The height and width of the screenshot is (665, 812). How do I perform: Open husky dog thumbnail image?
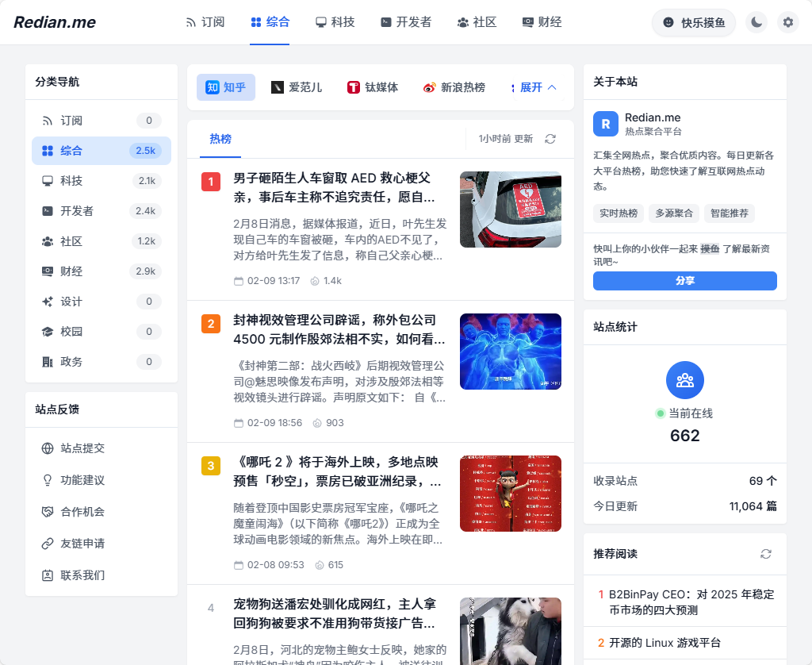tap(511, 632)
